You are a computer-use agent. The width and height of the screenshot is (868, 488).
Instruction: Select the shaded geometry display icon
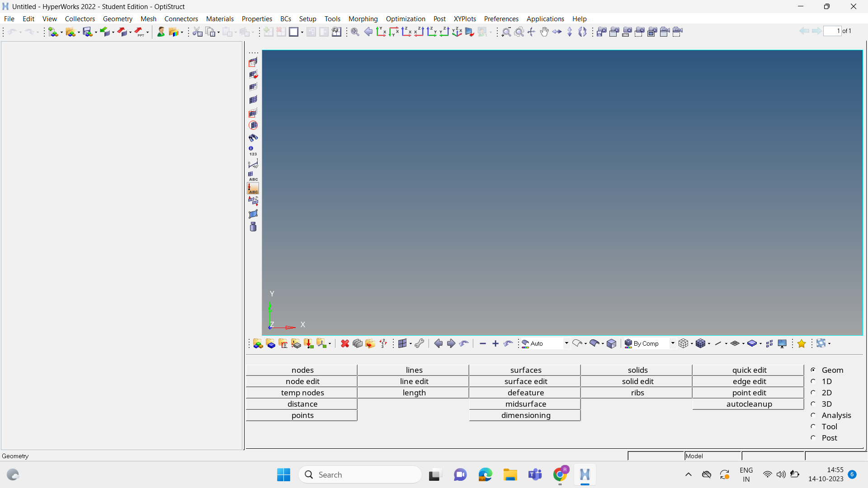coord(595,343)
